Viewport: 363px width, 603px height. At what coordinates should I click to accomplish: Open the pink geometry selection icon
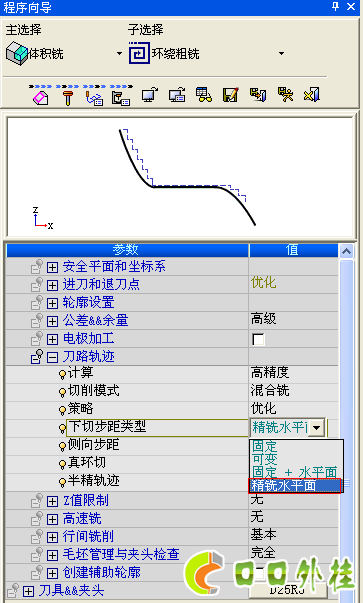point(41,97)
